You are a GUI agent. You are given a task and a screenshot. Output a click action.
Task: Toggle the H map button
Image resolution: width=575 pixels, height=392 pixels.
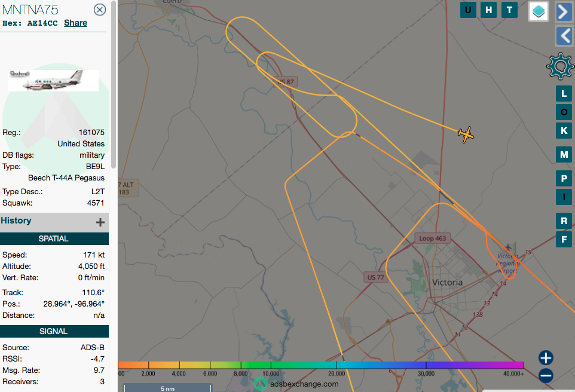[488, 10]
